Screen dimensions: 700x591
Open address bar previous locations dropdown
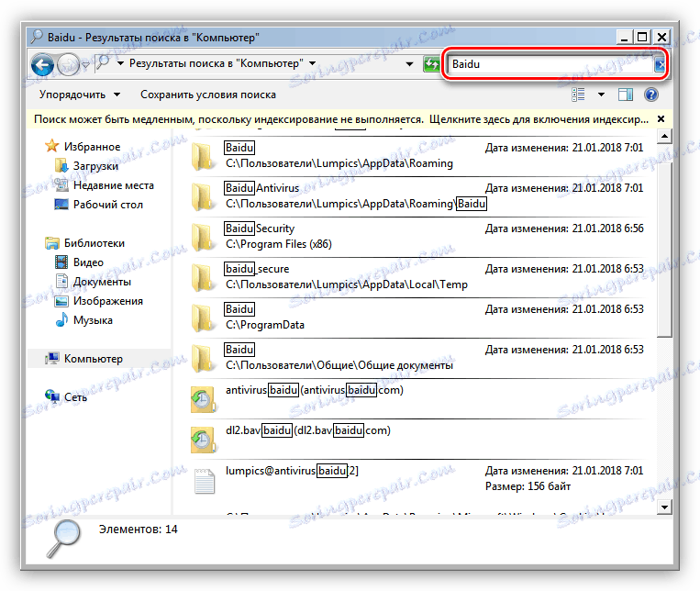[409, 64]
